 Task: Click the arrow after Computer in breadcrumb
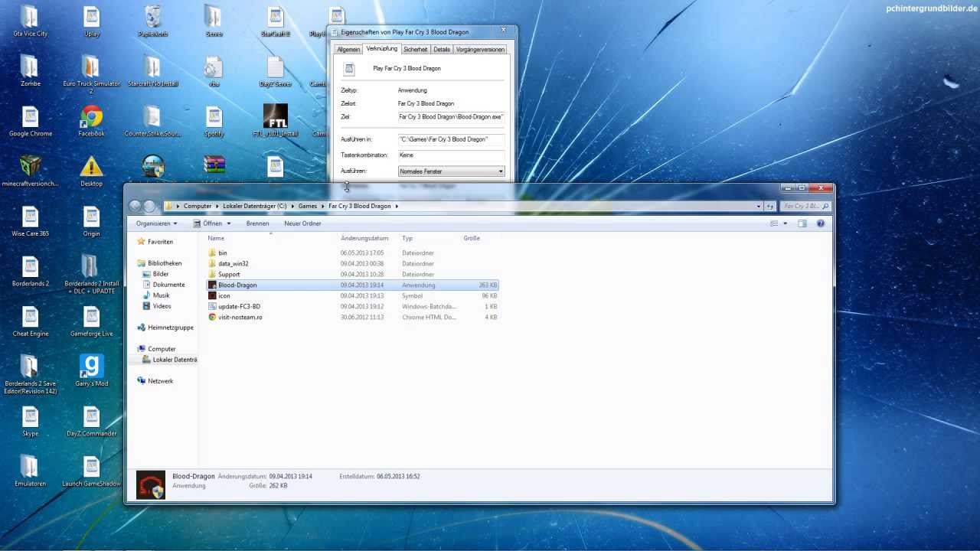pos(217,206)
